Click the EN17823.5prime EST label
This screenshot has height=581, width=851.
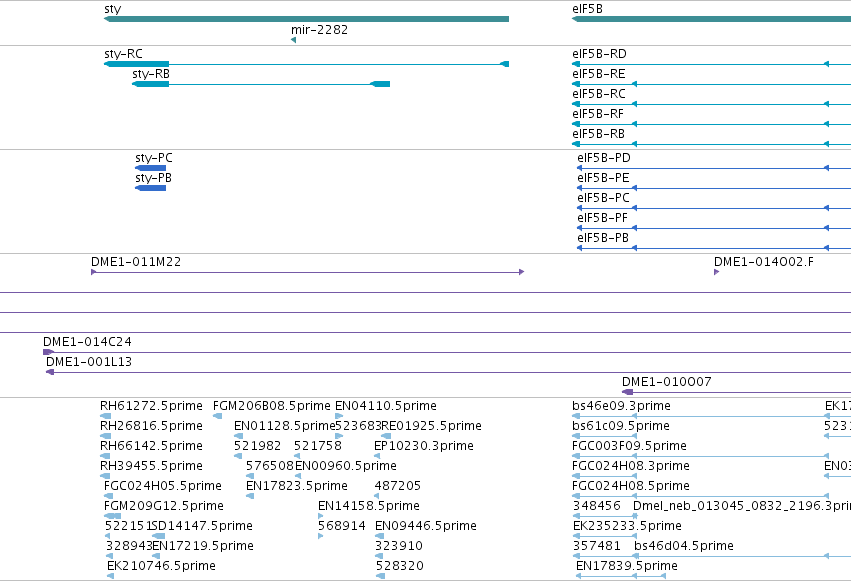[x=297, y=486]
